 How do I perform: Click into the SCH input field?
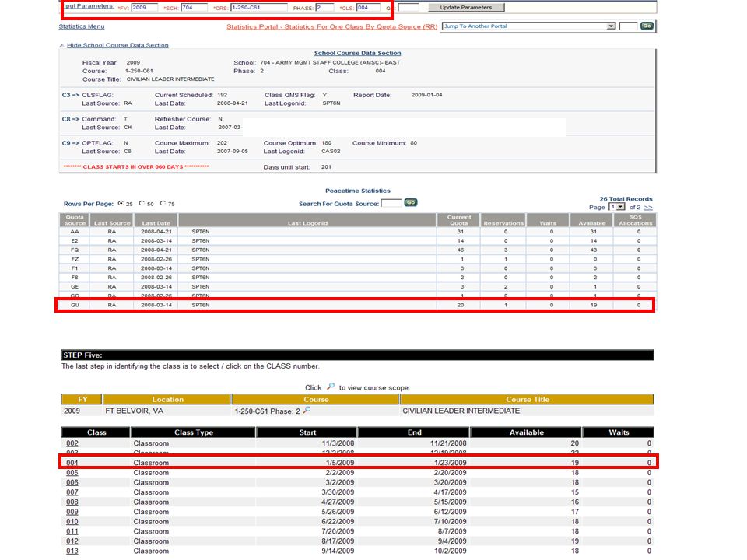(194, 8)
